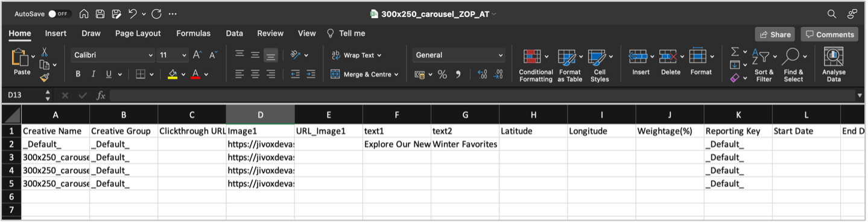Open the Merge & Centre dropdown arrow
This screenshot has width=868, height=224.
point(396,75)
